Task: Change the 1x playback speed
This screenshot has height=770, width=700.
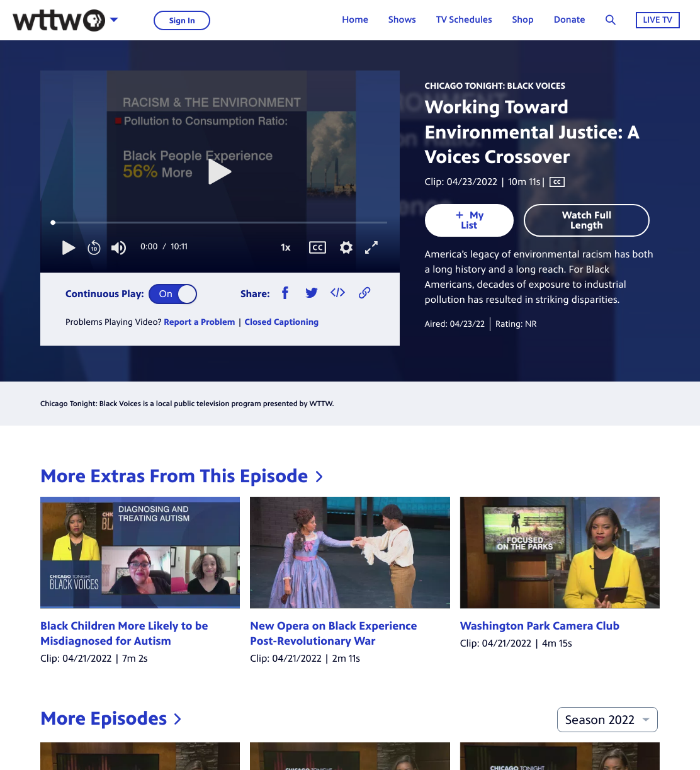Action: click(x=286, y=247)
